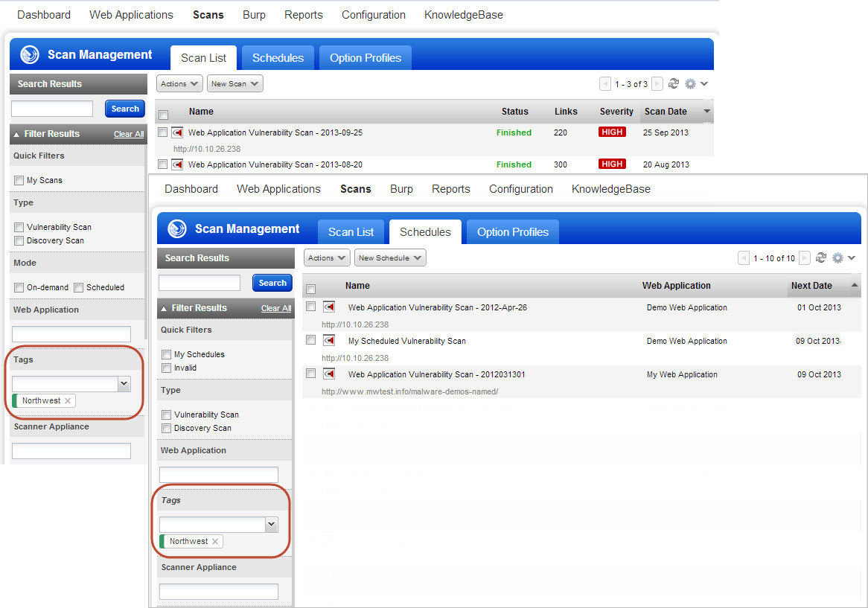The height and width of the screenshot is (608, 868).
Task: Focus the Web Application filter field in the front window
Action: (x=219, y=475)
